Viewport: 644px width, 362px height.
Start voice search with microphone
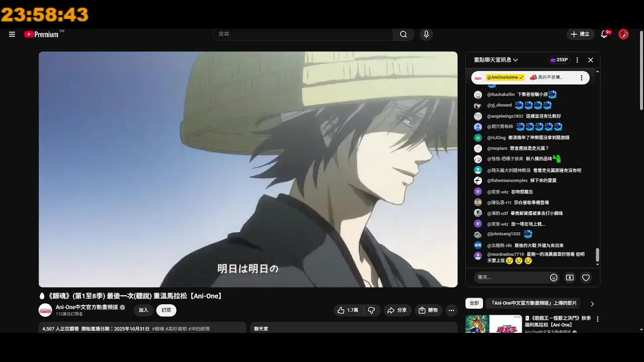[426, 34]
